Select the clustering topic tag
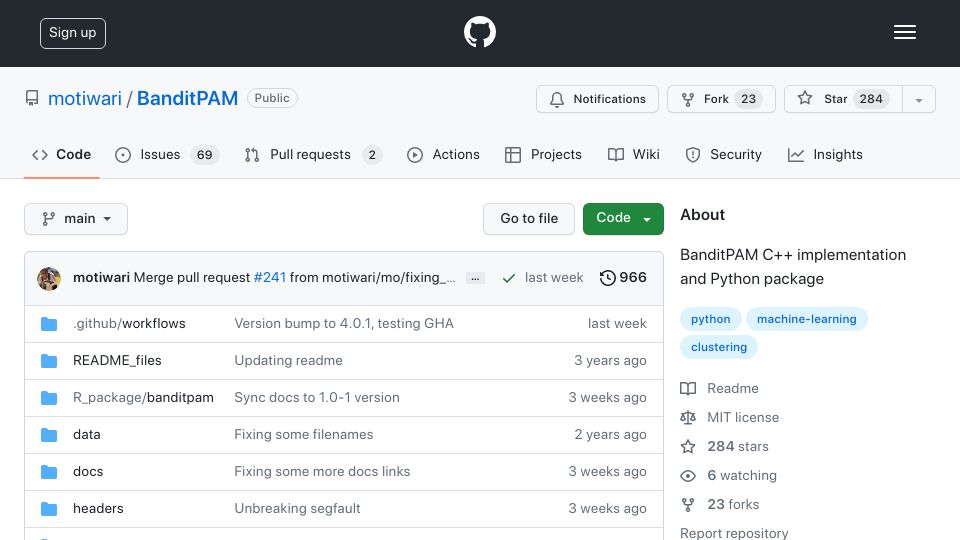This screenshot has height=540, width=960. tap(719, 347)
